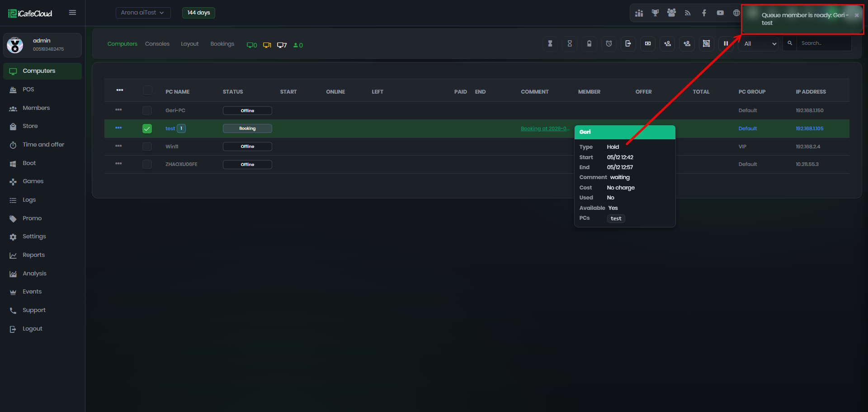Open three-dots menu for Geri-PC row
The height and width of the screenshot is (412, 868).
pos(118,109)
